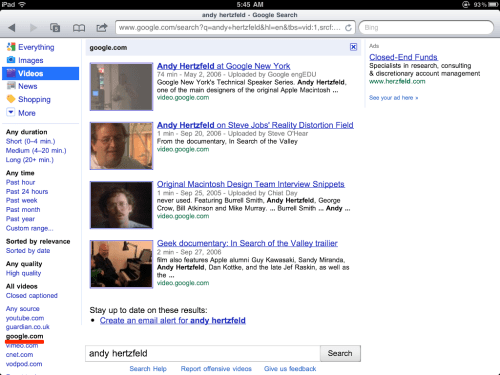Open Search Help link
The height and width of the screenshot is (375, 500).
(x=148, y=369)
